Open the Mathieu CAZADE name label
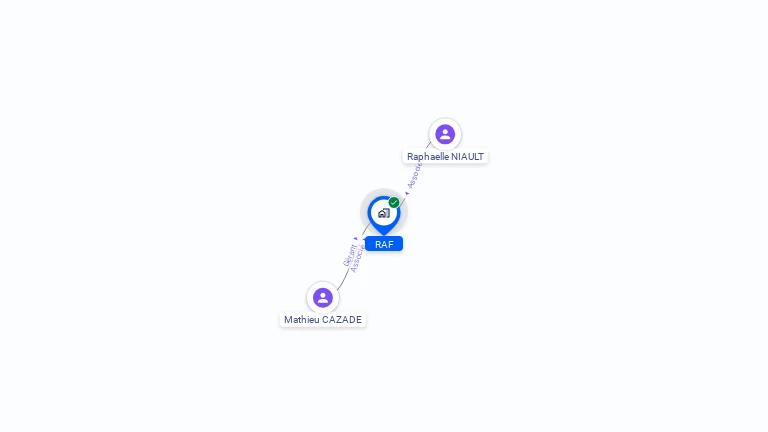Image resolution: width=768 pixels, height=432 pixels. pos(323,320)
